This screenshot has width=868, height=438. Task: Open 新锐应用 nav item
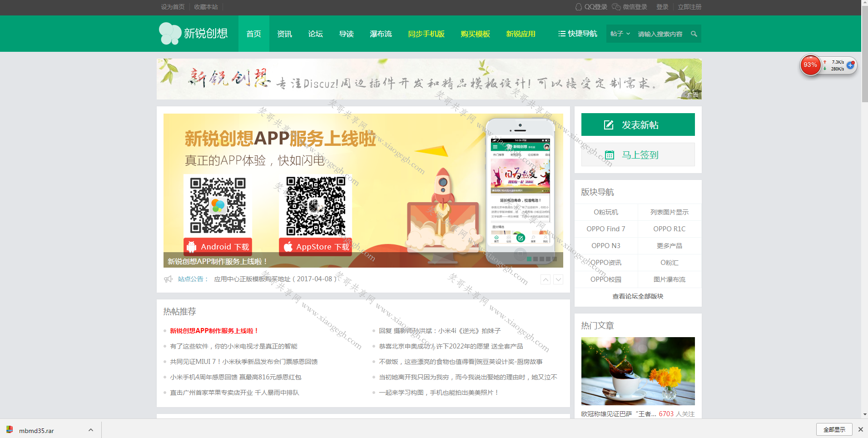tap(521, 34)
